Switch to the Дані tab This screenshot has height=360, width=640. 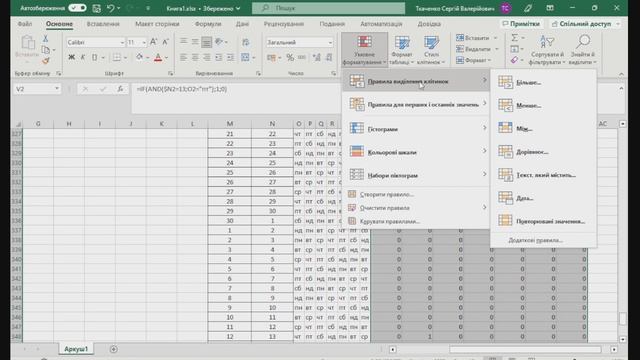(242, 24)
